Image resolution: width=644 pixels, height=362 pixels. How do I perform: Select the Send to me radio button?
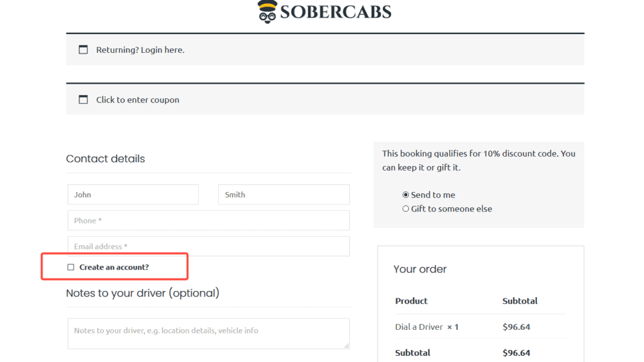(x=406, y=195)
